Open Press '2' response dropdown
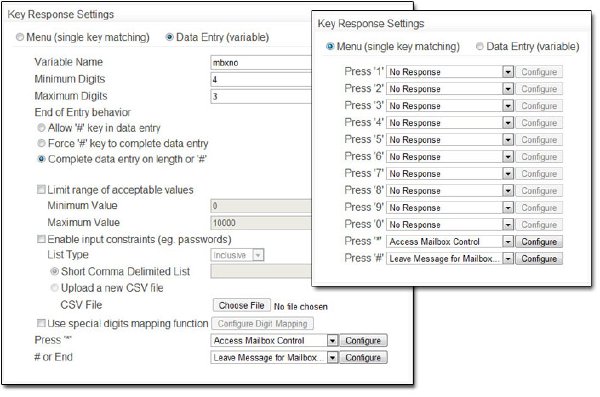This screenshot has width=600, height=397. click(450, 89)
